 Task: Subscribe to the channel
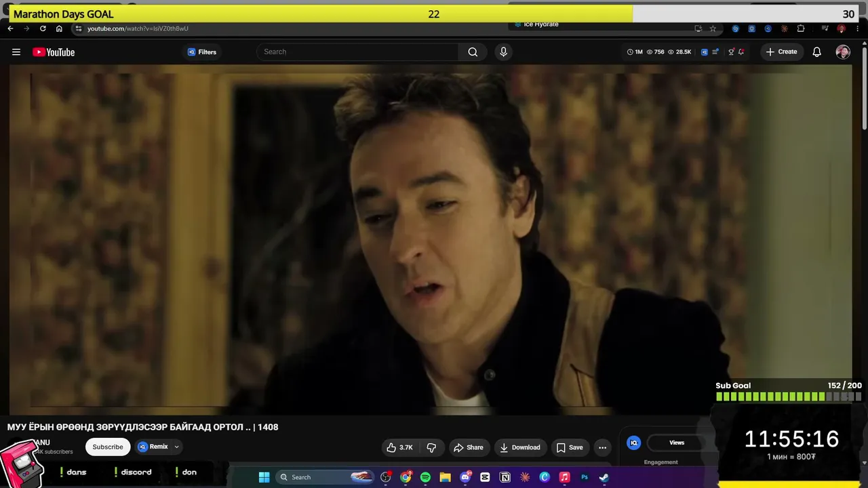pos(108,447)
